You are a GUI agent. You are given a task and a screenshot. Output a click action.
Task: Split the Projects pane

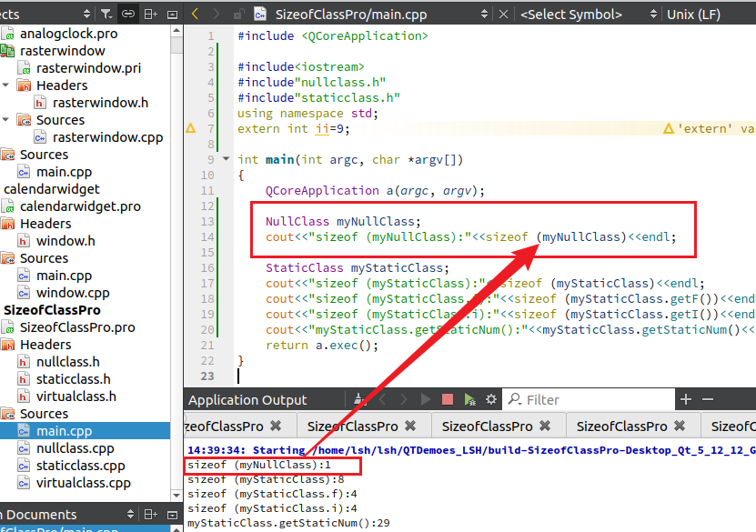[151, 15]
